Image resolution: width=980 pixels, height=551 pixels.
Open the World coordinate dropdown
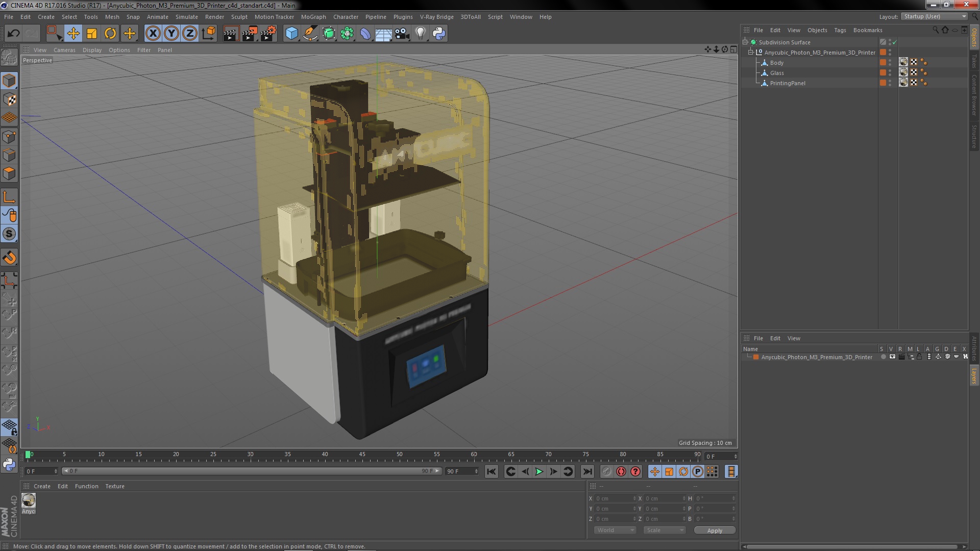point(615,530)
